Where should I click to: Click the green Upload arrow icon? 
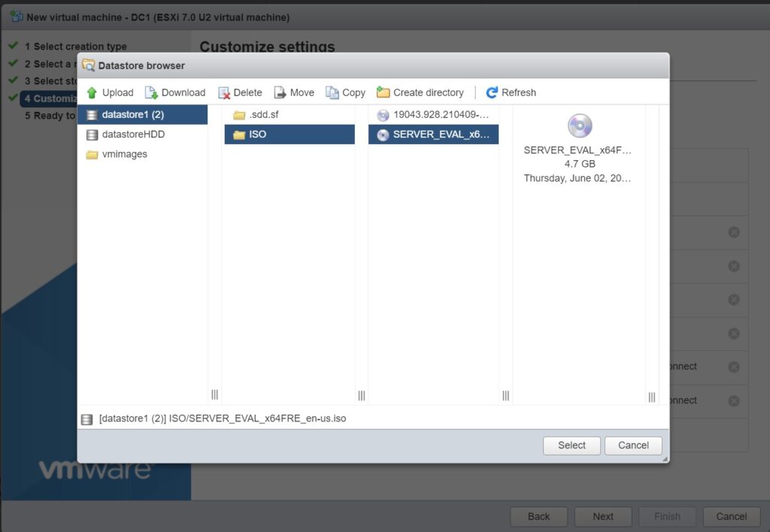tap(92, 92)
